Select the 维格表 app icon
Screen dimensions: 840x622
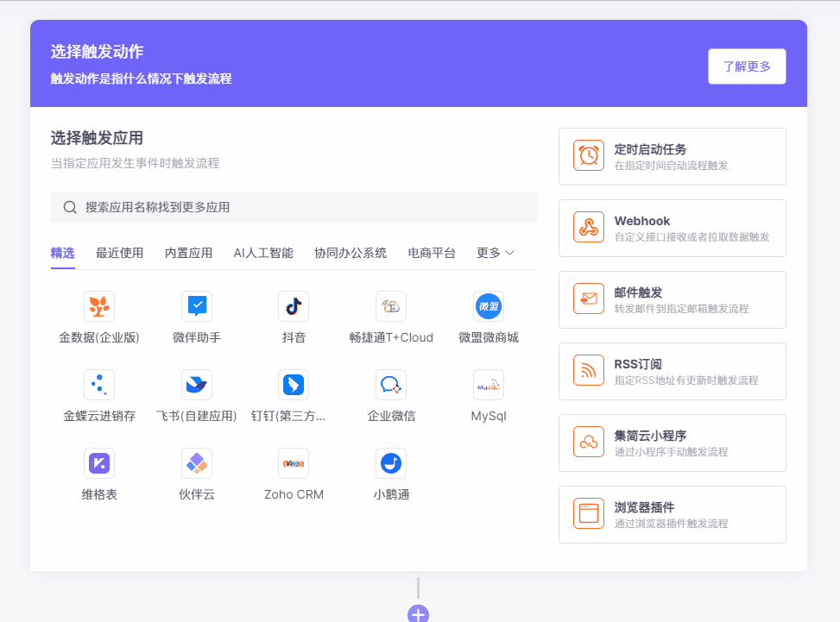pos(99,463)
